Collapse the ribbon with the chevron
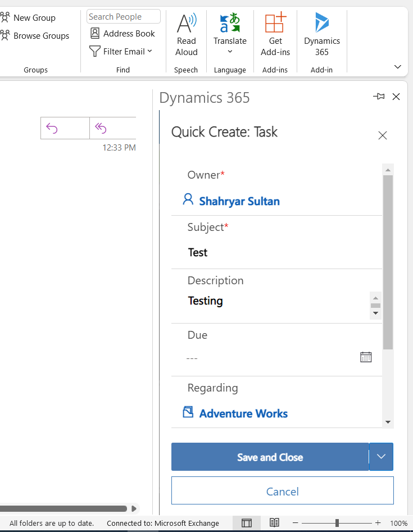Screen dimensions: 413x532 pyautogui.click(x=398, y=67)
